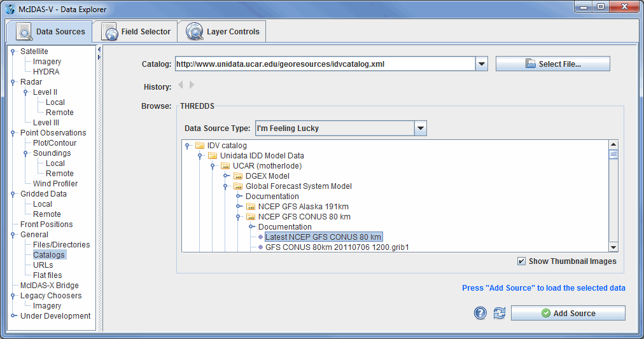Collapse the Global Forecast System Model node
Screen dimensions: 644x339
click(225, 187)
